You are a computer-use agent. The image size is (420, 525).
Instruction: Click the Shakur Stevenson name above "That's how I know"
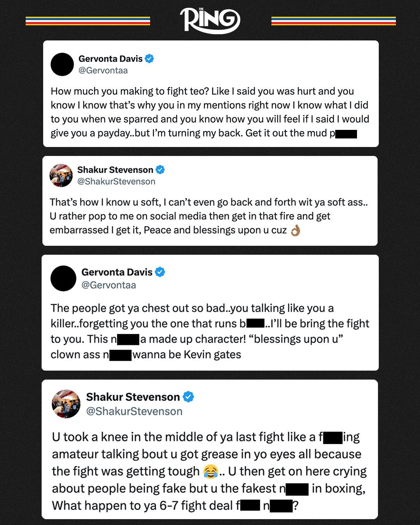(115, 170)
